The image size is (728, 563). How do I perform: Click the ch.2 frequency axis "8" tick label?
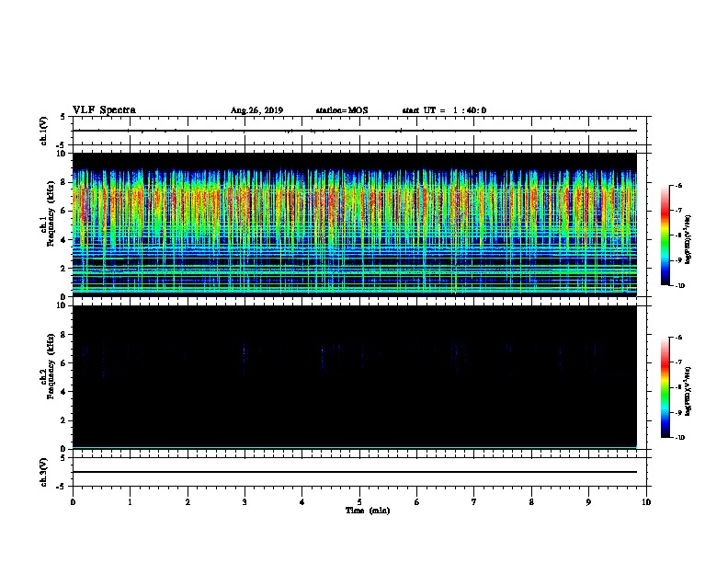(x=64, y=335)
